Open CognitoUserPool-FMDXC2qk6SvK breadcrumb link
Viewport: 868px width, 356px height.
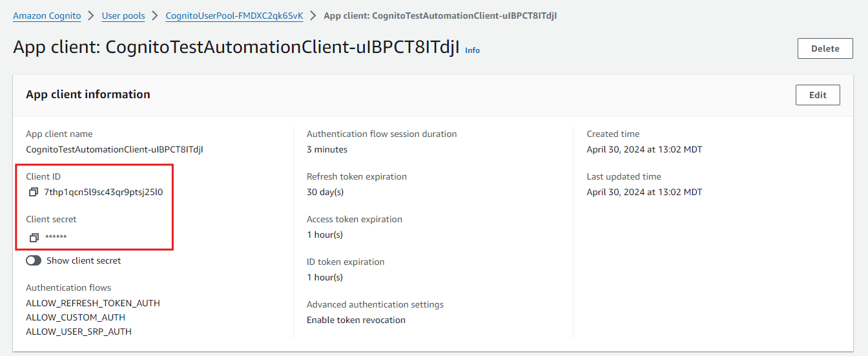[x=234, y=16]
